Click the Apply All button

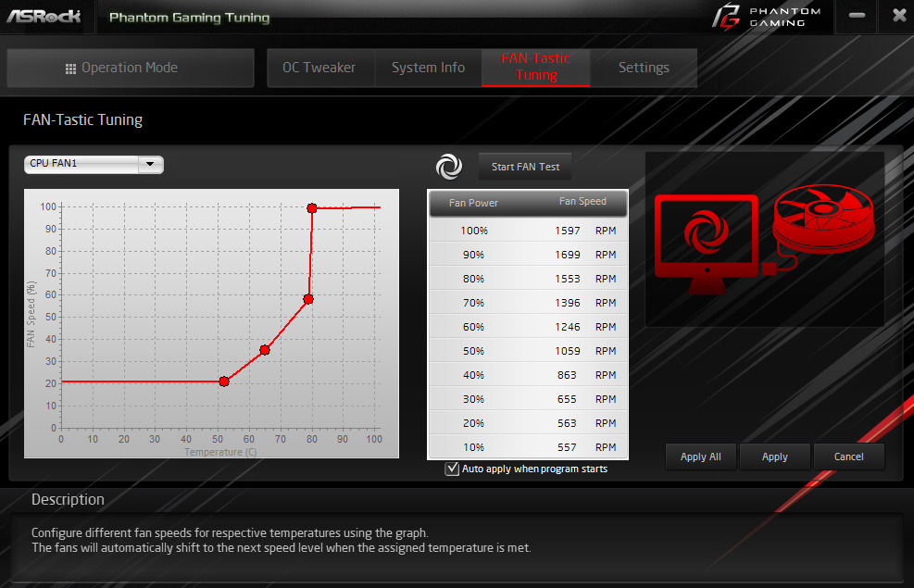[701, 457]
